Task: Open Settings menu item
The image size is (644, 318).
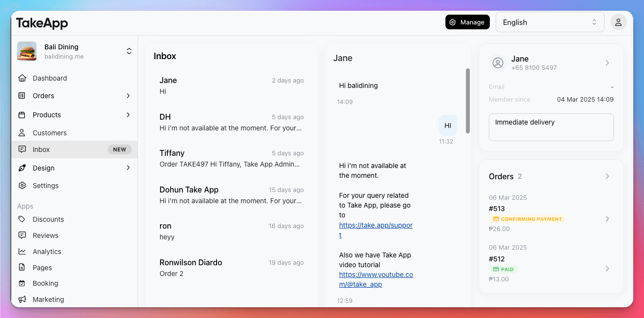Action: coord(75,186)
